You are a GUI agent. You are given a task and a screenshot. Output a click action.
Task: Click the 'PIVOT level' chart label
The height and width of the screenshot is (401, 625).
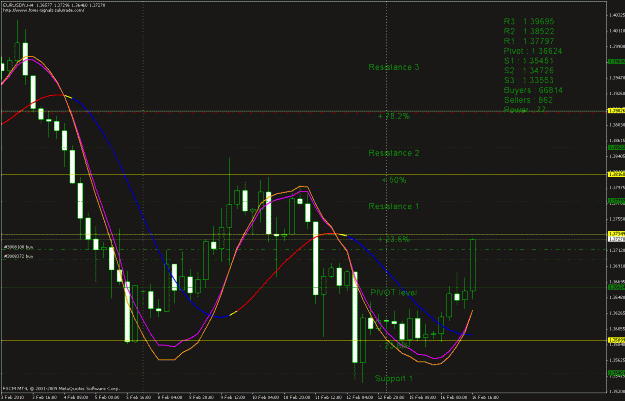pos(394,293)
